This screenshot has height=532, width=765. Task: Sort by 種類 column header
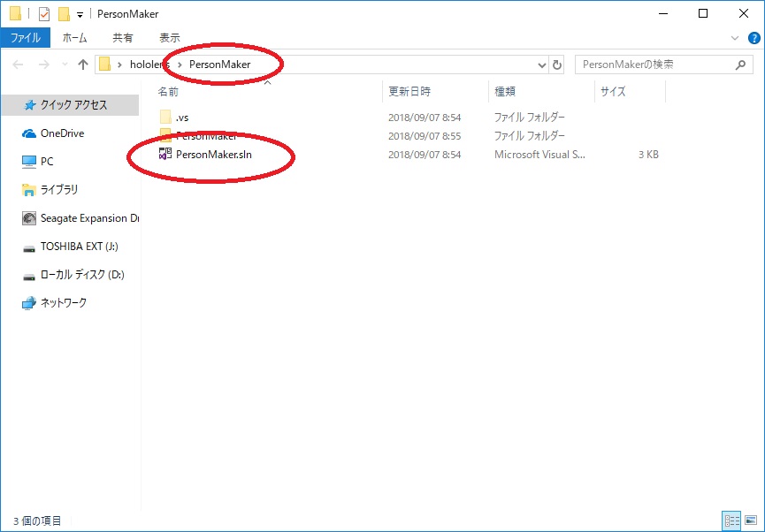click(505, 91)
